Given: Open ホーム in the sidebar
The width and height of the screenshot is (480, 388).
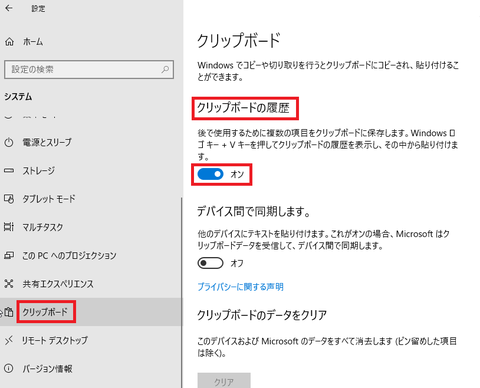Looking at the screenshot, I should click(33, 42).
